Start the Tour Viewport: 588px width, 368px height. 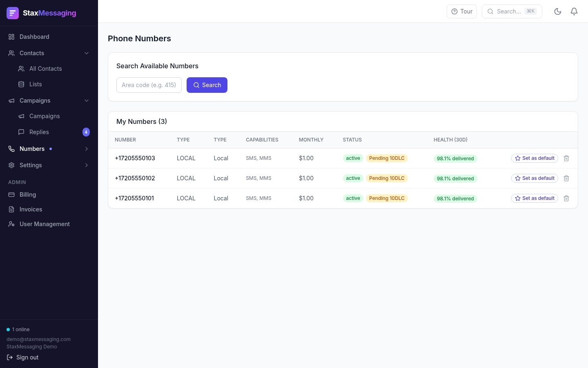pyautogui.click(x=462, y=11)
